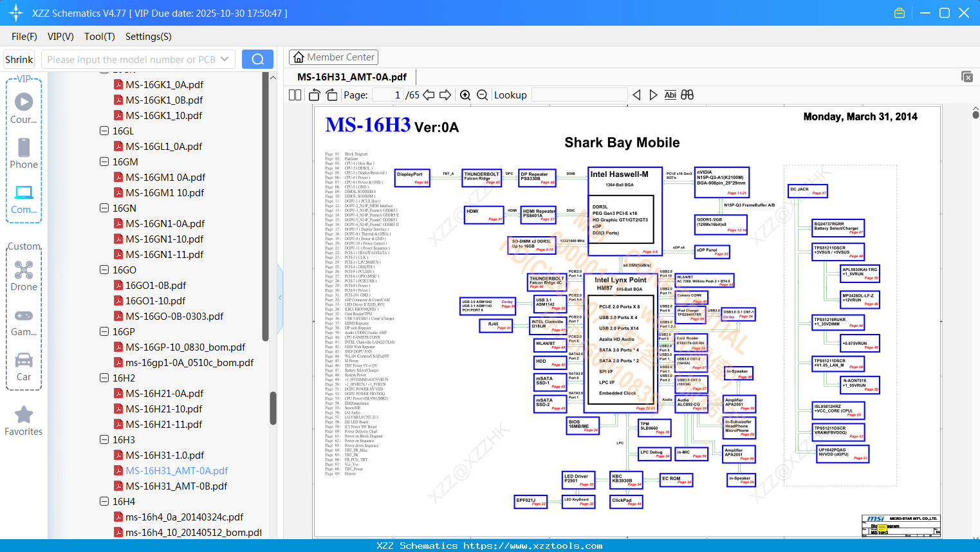Rotate the page clockwise
The width and height of the screenshot is (980, 552).
331,95
